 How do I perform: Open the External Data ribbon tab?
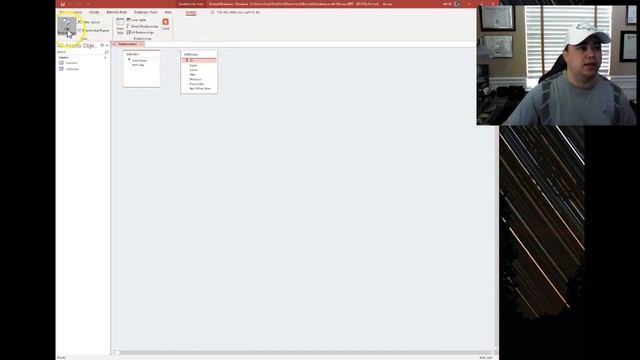pos(116,12)
